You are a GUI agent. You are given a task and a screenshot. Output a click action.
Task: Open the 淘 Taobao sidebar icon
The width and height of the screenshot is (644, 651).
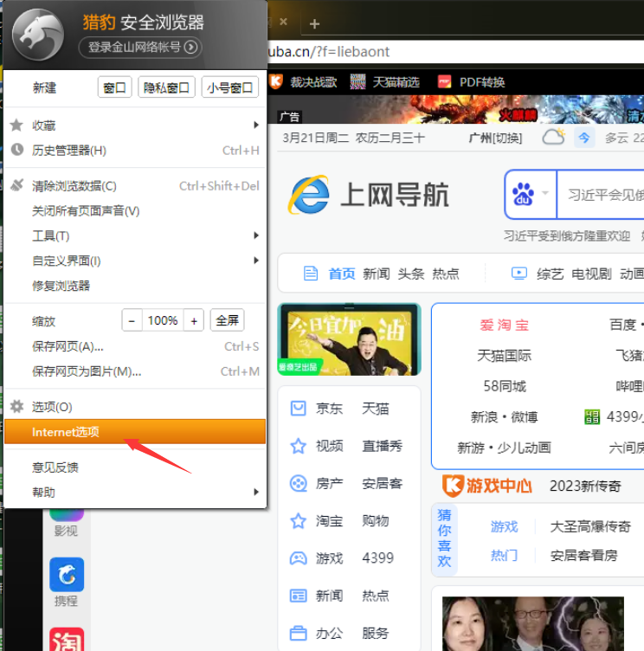point(67,640)
